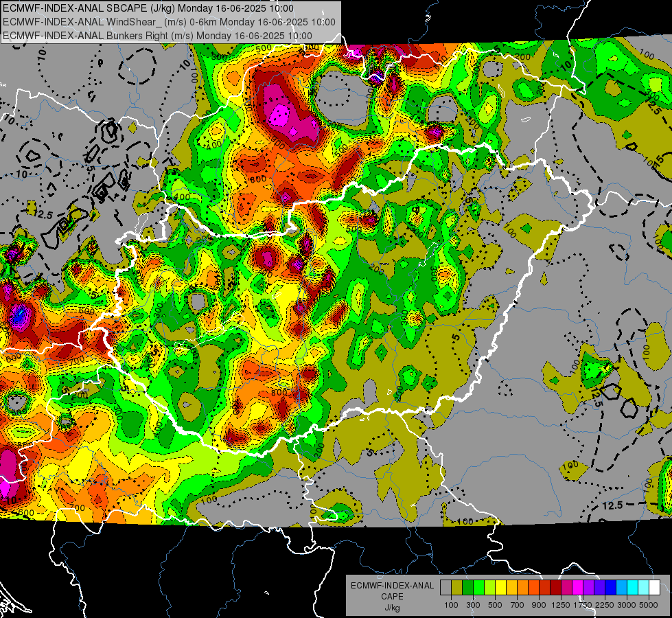The height and width of the screenshot is (618, 672).
Task: Click the 700 tick label in the legend
Action: point(518,605)
